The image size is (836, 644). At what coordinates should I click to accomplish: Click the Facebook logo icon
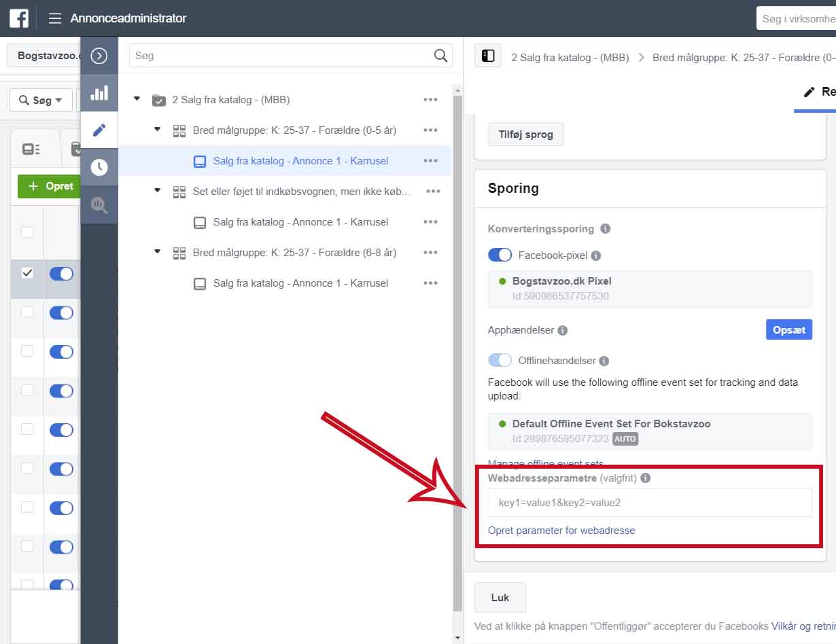click(x=18, y=18)
